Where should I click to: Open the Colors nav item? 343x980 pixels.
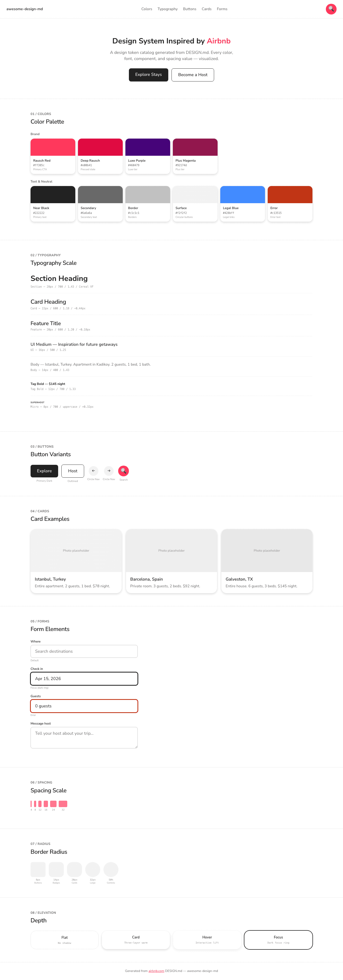point(146,9)
